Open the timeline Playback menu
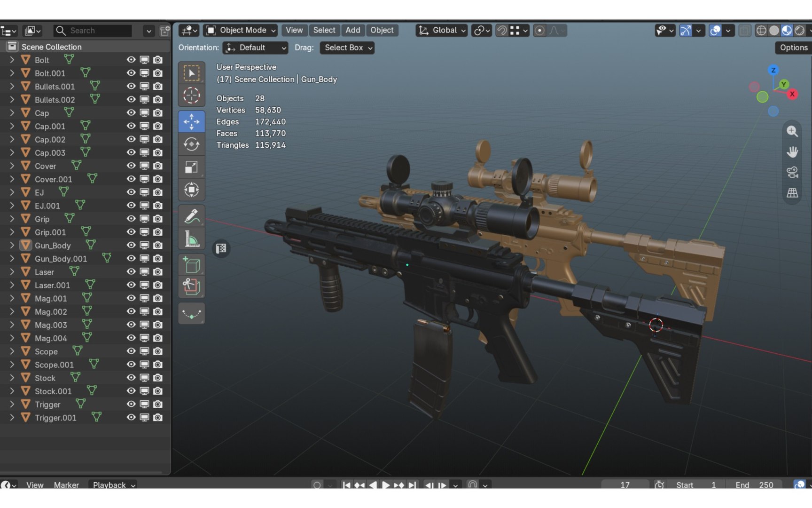Screen dimensions: 812x508 (x=114, y=484)
